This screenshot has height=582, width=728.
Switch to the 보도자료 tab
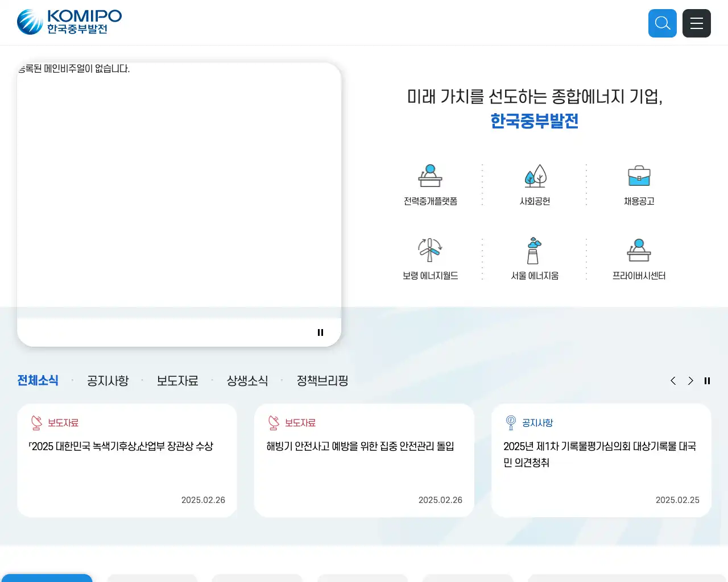coord(177,380)
